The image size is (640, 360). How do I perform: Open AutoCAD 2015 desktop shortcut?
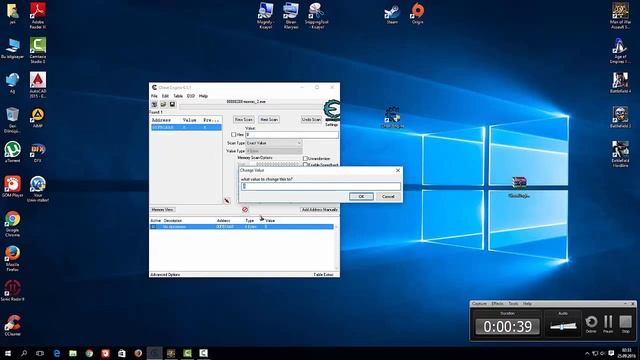click(x=38, y=85)
